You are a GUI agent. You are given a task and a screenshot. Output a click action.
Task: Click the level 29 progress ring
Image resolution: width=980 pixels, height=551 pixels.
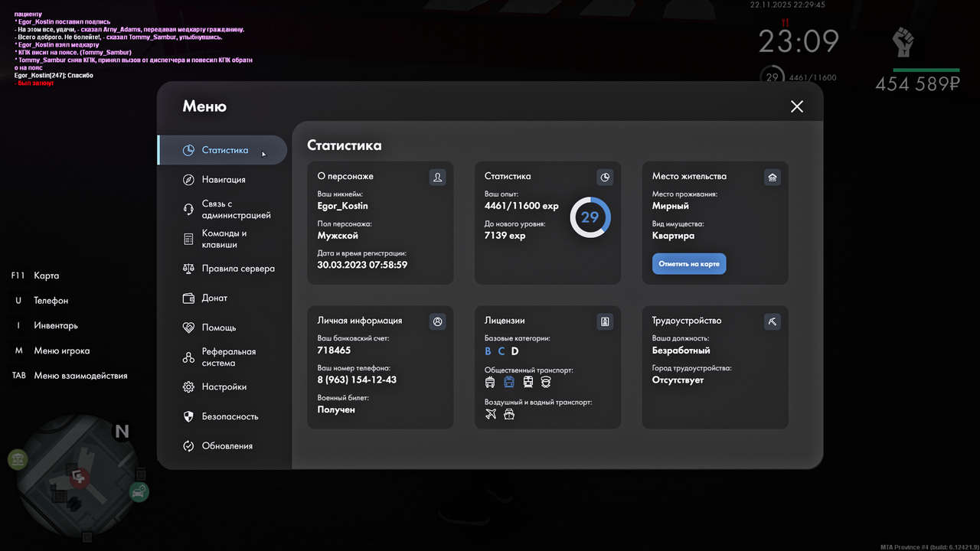pyautogui.click(x=590, y=217)
